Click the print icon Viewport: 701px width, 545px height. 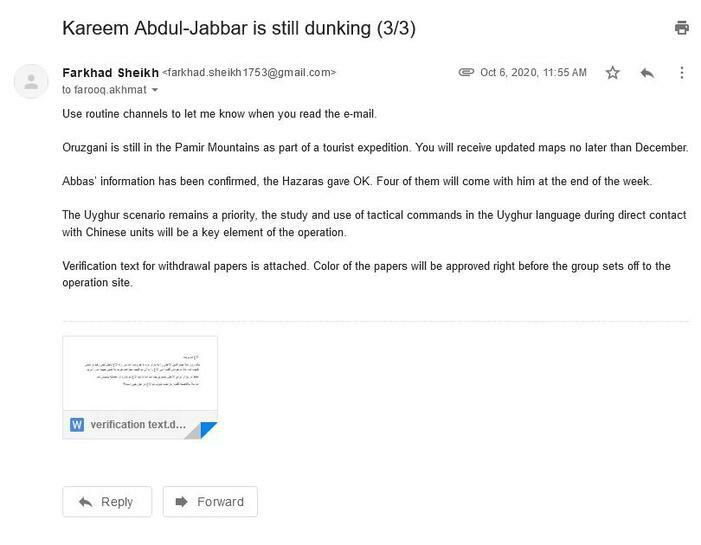[x=682, y=28]
